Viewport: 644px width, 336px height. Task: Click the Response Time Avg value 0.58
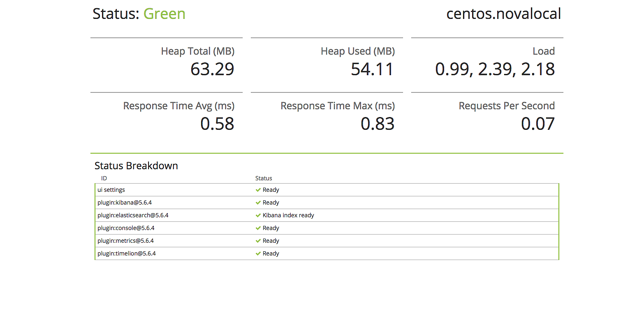point(217,124)
